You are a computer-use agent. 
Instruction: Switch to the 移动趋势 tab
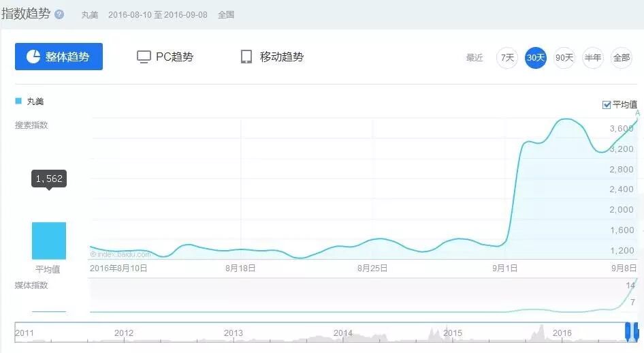(x=272, y=57)
